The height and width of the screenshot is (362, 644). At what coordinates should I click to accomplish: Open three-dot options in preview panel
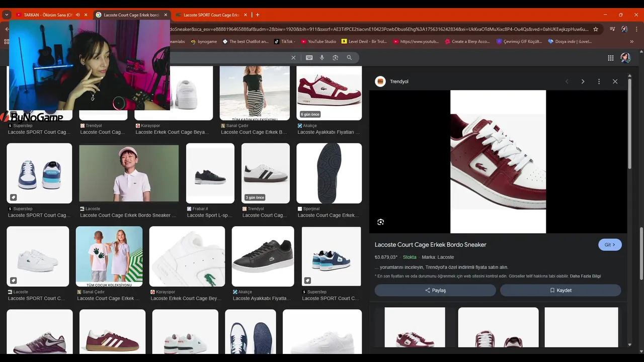[x=599, y=81]
